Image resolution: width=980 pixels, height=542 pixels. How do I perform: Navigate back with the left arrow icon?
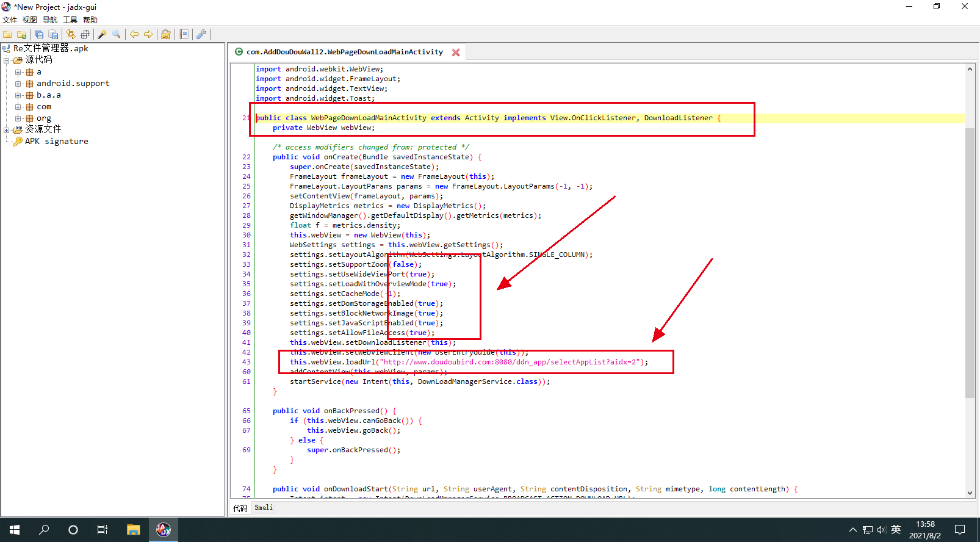134,35
